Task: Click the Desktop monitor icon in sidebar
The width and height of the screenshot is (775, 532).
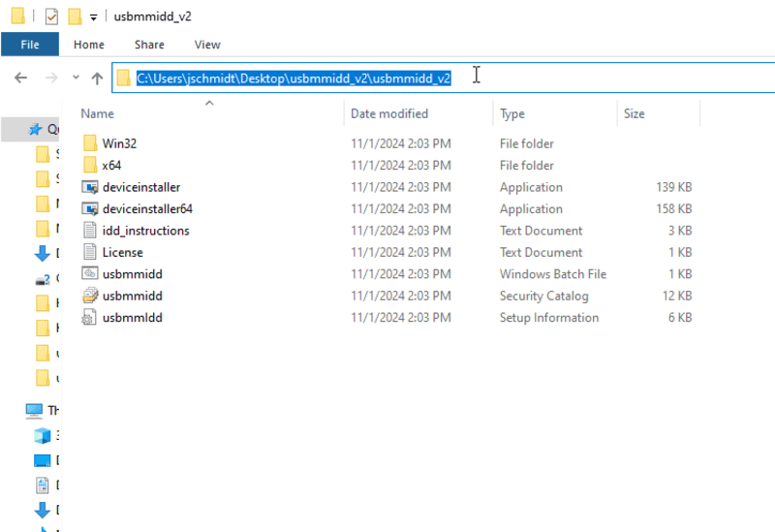Action: point(43,460)
